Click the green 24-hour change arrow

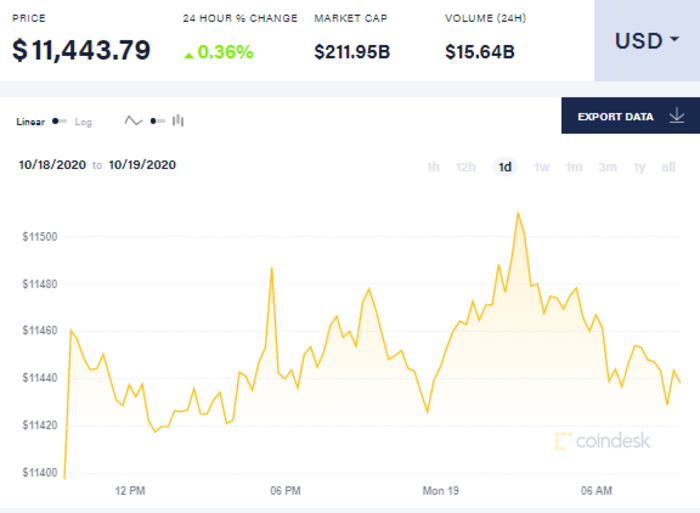188,51
